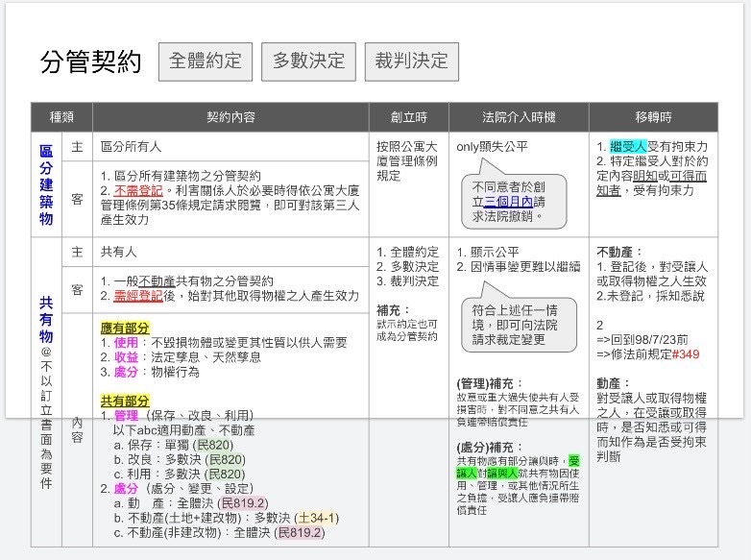Click the cyan highlighted 繼受人 text
The height and width of the screenshot is (560, 751).
click(x=628, y=147)
